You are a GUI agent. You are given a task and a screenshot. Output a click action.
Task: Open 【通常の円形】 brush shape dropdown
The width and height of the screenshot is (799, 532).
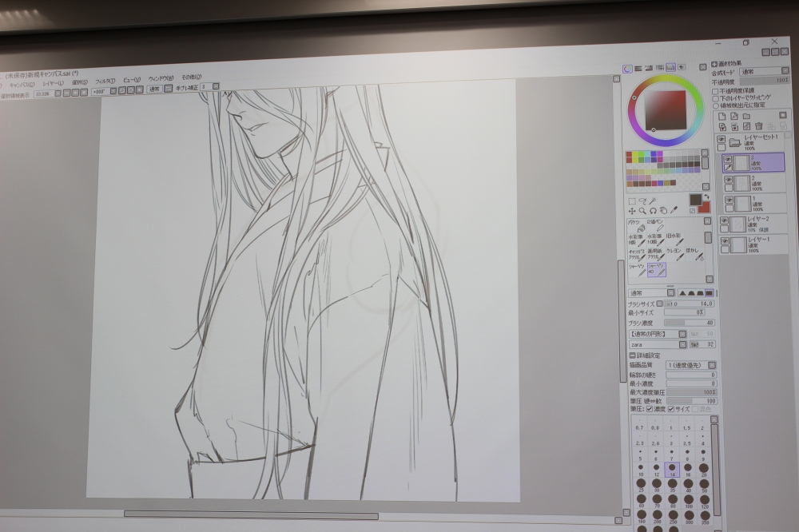(x=658, y=334)
